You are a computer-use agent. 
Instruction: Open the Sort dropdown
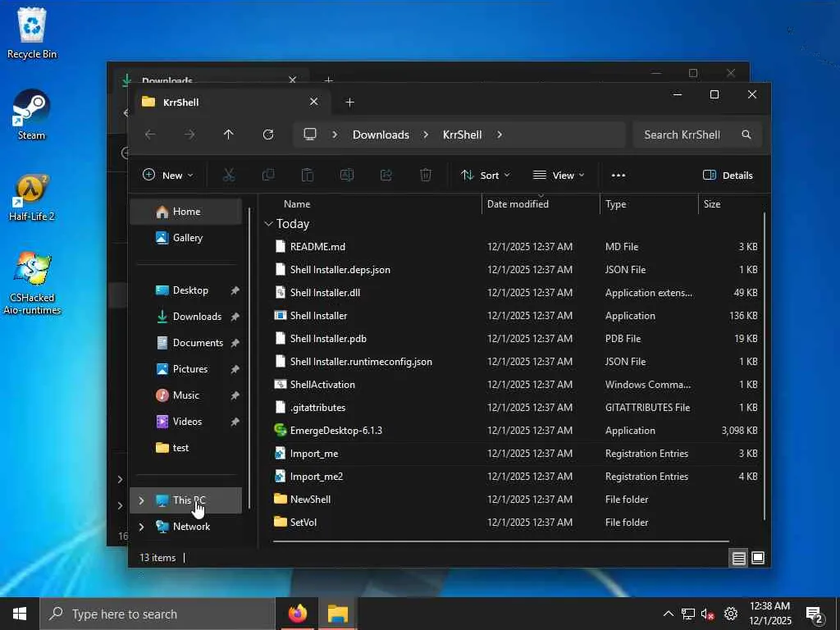point(486,176)
